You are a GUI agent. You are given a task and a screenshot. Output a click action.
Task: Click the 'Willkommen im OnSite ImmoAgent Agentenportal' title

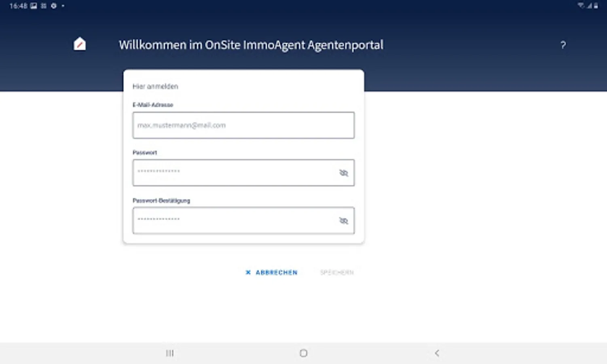[x=251, y=45]
